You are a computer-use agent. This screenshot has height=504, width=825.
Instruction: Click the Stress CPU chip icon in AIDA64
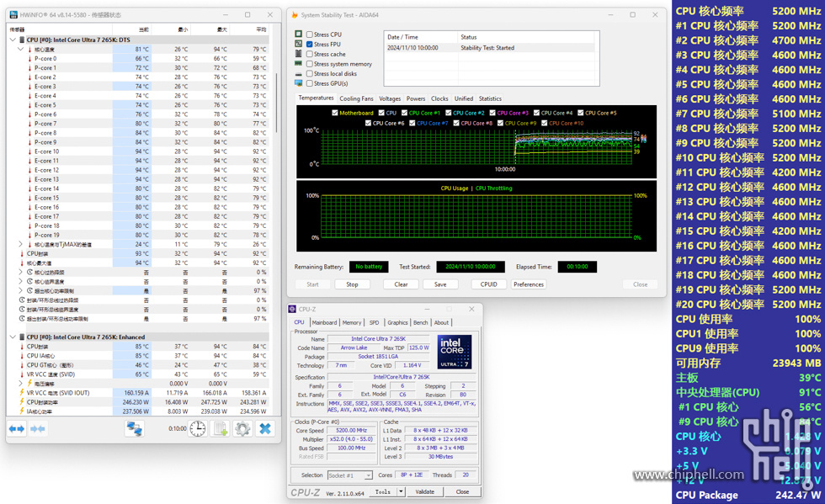pyautogui.click(x=299, y=34)
